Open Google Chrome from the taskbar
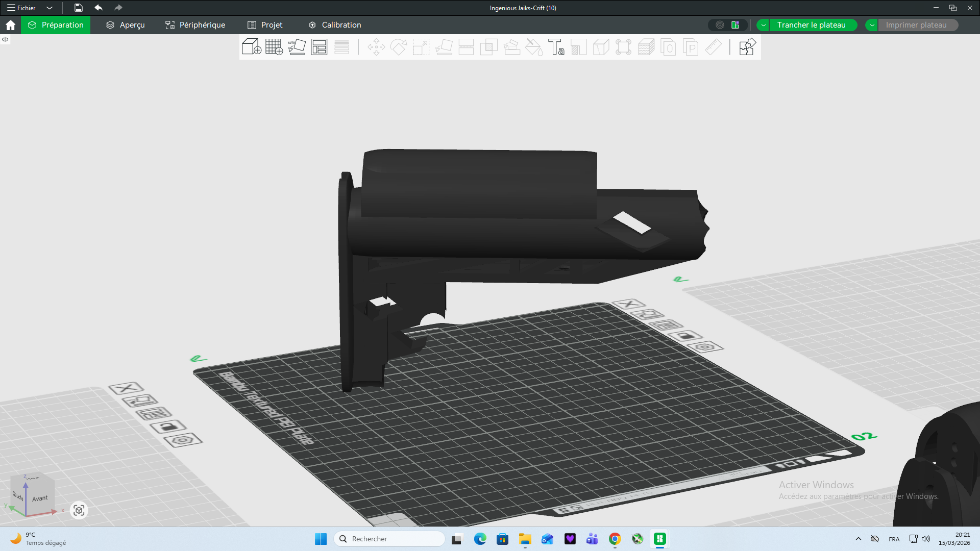Screen dimensions: 980x551 click(615, 539)
